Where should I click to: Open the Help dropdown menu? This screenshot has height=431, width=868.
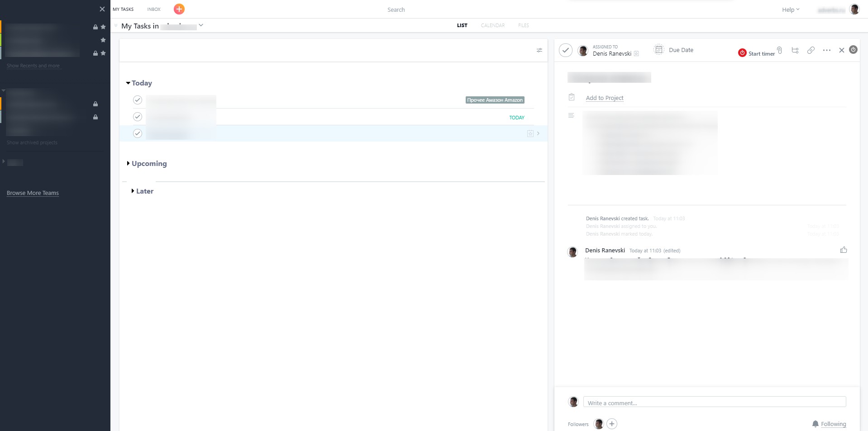[x=791, y=9]
